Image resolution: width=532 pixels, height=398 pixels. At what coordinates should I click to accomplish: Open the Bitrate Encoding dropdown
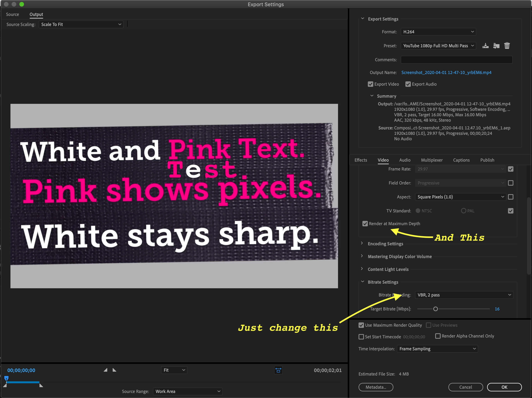point(464,295)
